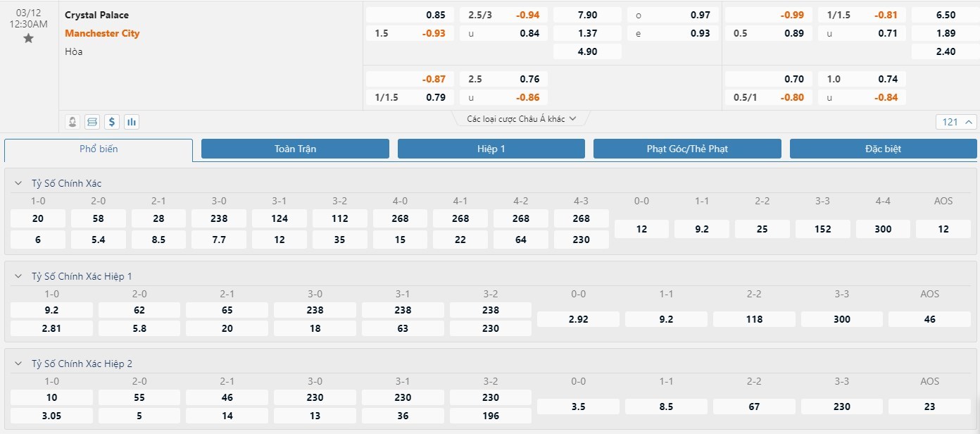Open the 'Hiệp 1' tab

(x=491, y=149)
